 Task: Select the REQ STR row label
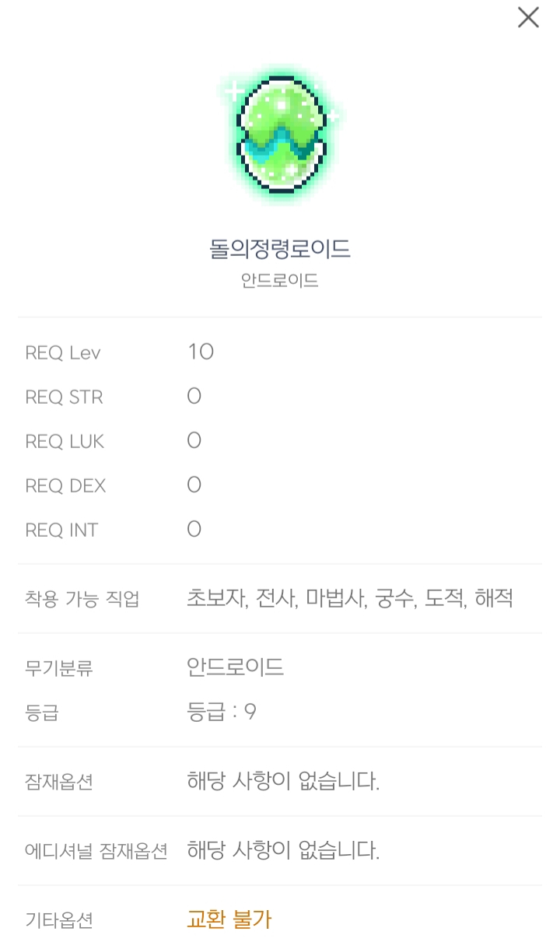(x=64, y=397)
